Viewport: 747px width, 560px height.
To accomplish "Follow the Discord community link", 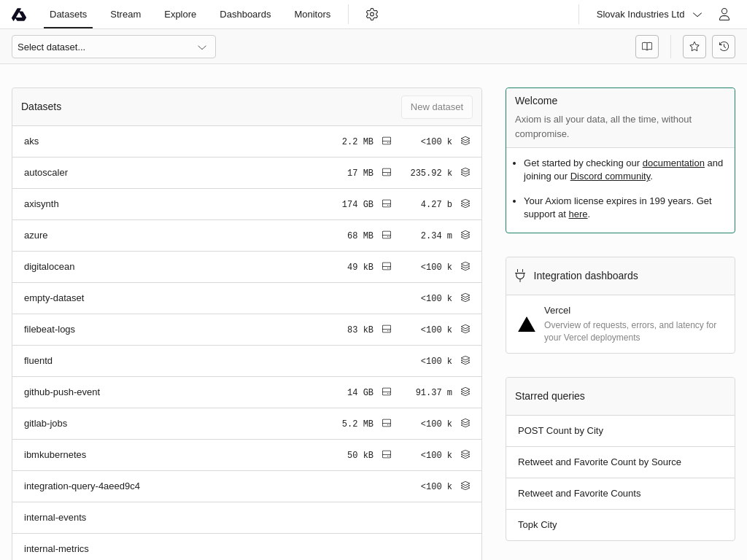I will tap(610, 176).
